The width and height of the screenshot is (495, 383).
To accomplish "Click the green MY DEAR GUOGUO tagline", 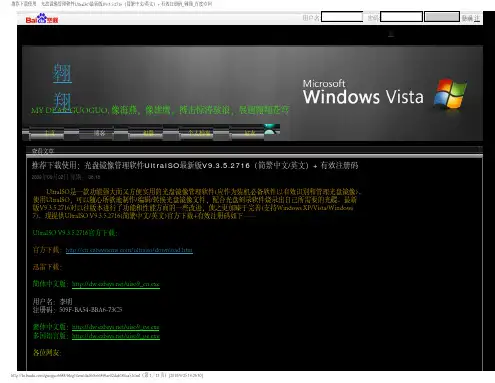I will point(160,110).
